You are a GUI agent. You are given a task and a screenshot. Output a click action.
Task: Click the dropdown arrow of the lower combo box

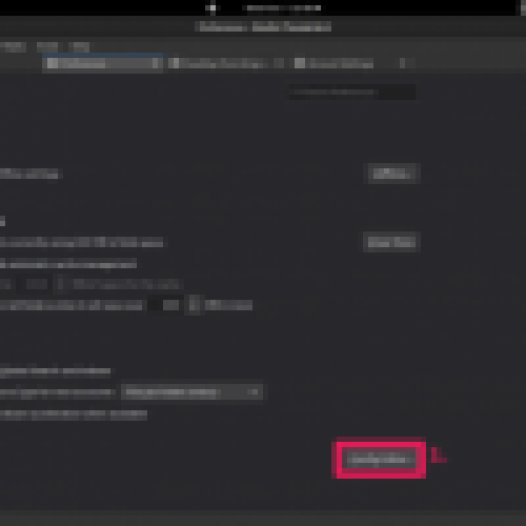click(x=255, y=392)
